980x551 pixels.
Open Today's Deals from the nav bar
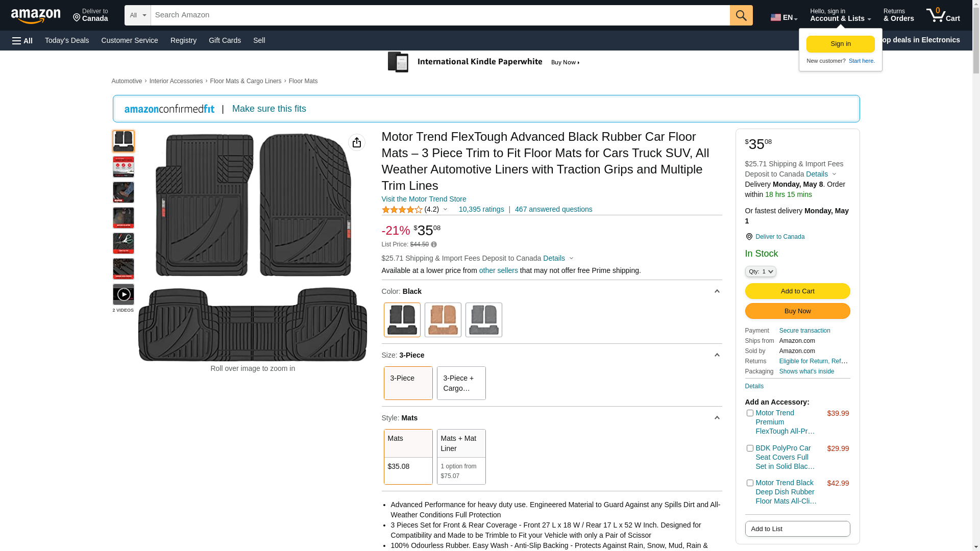point(67,40)
